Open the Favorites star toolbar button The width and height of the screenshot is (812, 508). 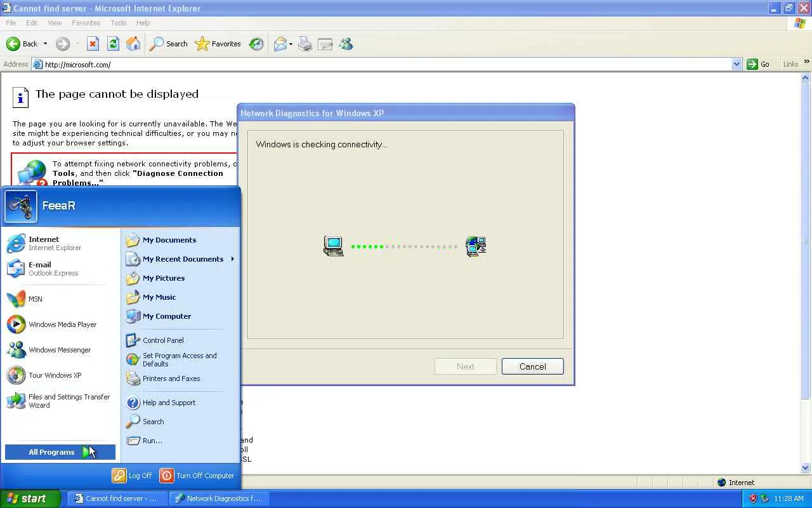[x=218, y=44]
